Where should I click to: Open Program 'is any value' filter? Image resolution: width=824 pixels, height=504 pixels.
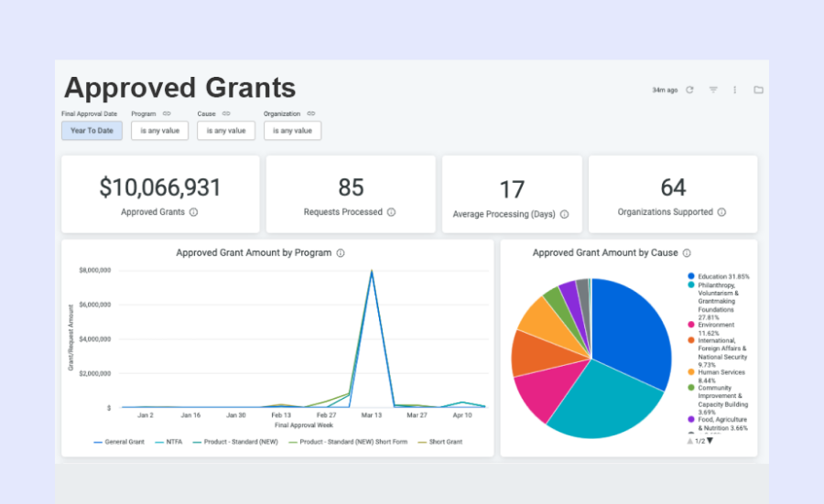click(159, 131)
